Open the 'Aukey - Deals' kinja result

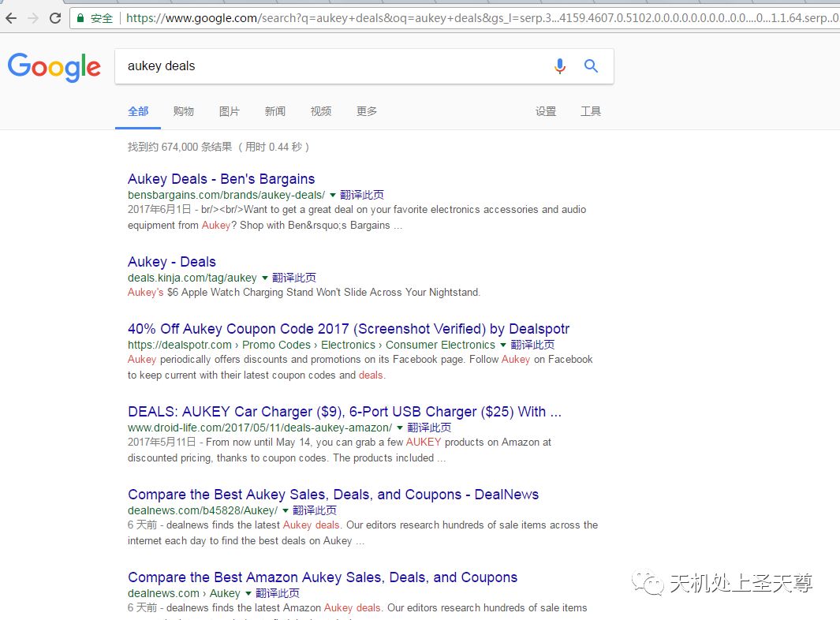(x=171, y=262)
